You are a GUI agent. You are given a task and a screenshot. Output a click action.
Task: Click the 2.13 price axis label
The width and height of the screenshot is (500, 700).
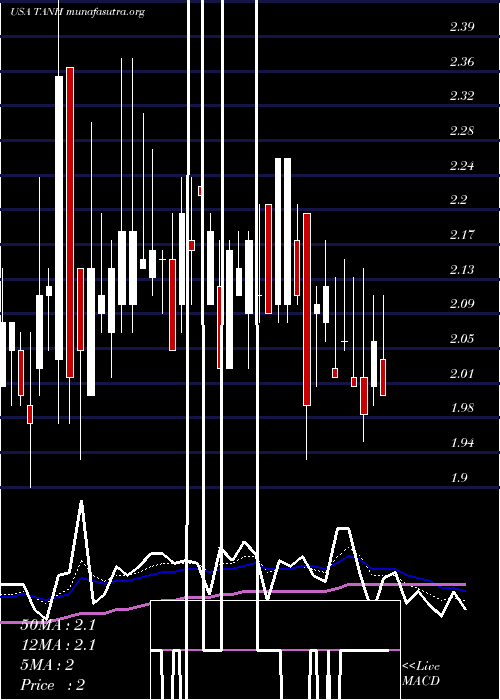[x=462, y=270]
